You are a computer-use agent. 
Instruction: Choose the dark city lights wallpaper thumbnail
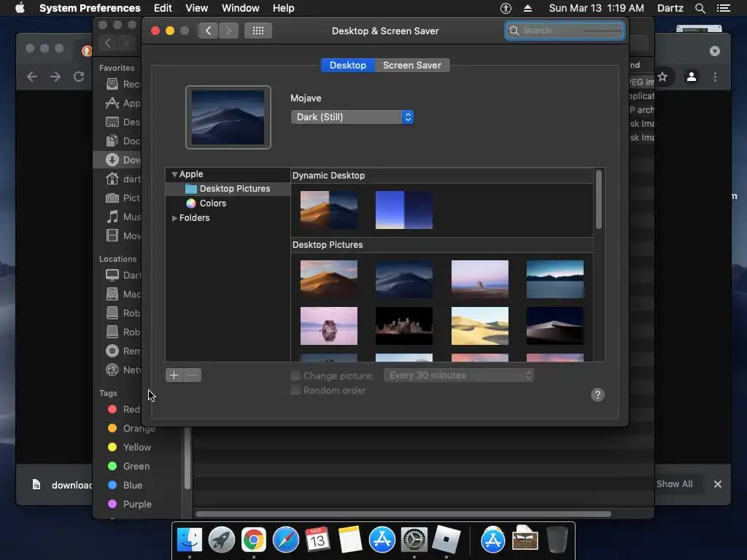point(404,326)
